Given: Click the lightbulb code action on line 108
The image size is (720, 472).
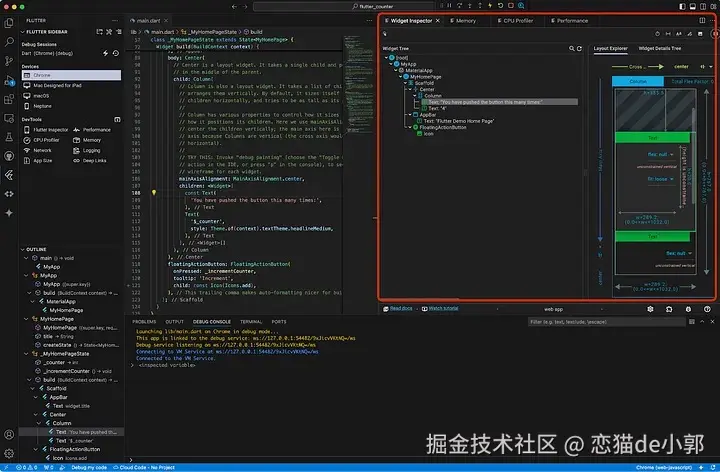Looking at the screenshot, I should [x=154, y=193].
